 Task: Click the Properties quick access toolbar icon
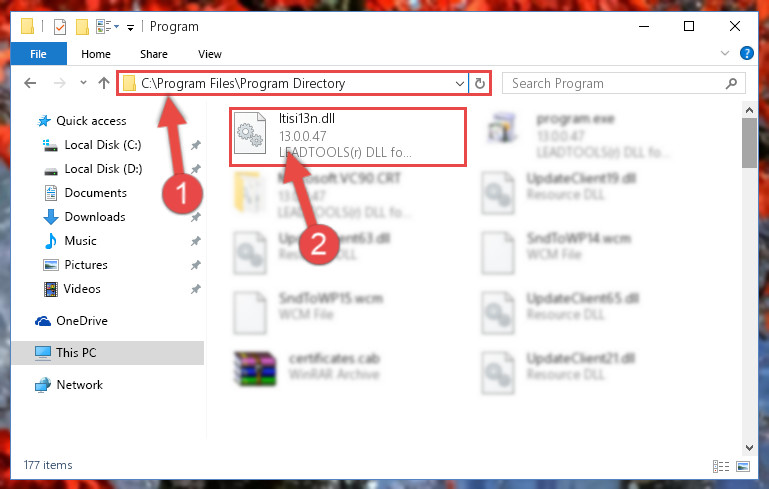pyautogui.click(x=60, y=26)
